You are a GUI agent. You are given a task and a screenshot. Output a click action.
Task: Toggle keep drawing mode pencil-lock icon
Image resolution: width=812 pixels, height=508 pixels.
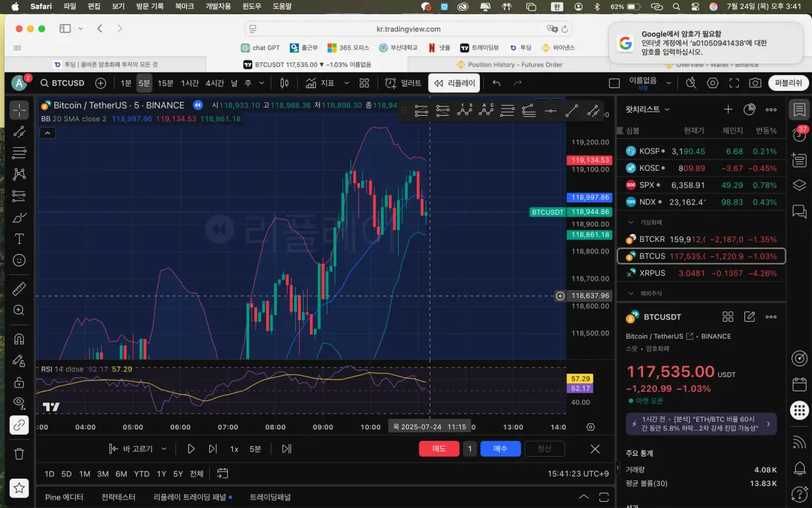pyautogui.click(x=19, y=361)
